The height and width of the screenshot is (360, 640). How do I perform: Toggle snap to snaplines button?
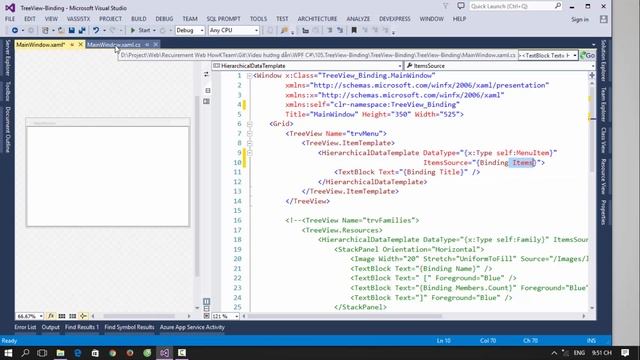(83, 316)
